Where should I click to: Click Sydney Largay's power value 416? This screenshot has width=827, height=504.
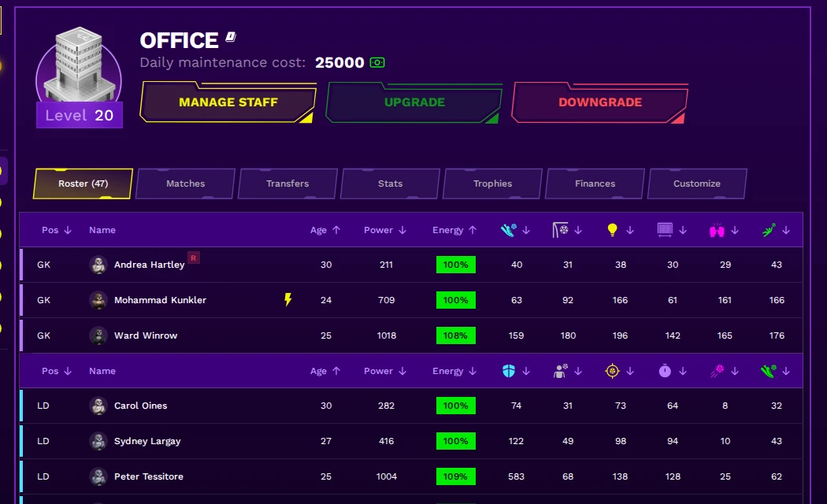pos(386,441)
